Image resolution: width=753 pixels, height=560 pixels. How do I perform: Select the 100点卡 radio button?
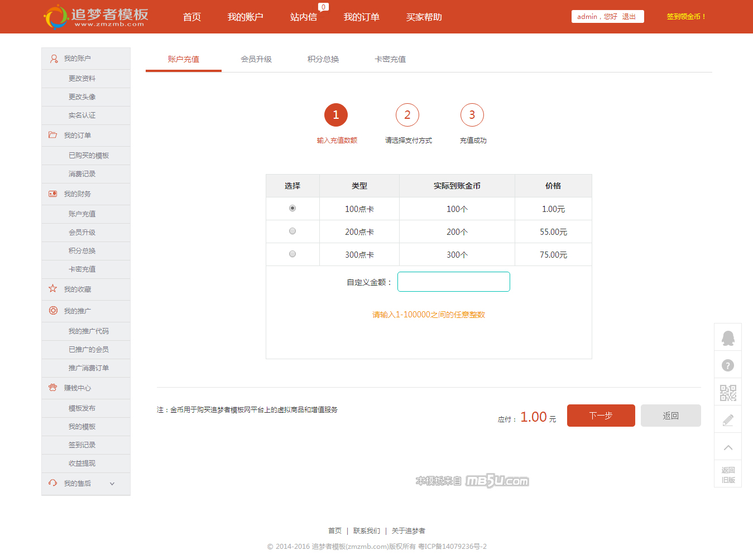292,208
